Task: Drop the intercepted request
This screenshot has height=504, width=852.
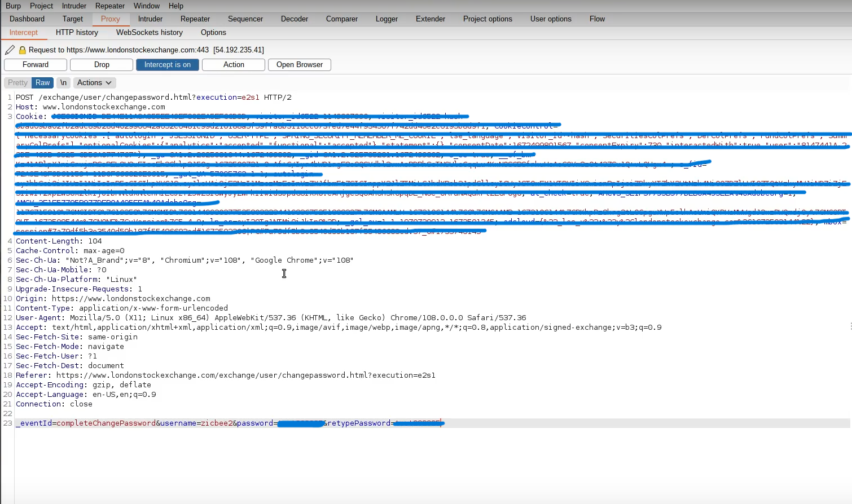Action: (x=102, y=65)
